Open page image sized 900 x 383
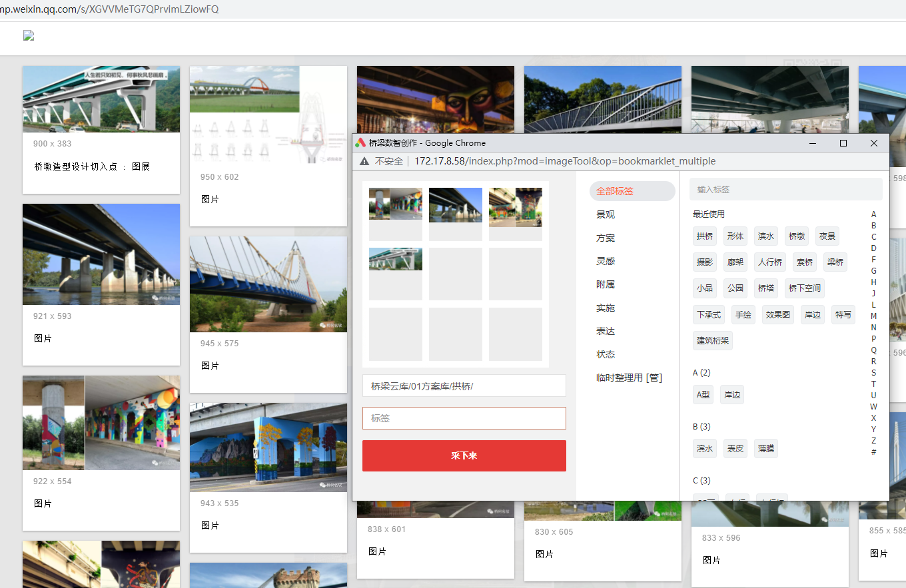906x588 pixels. coord(101,99)
